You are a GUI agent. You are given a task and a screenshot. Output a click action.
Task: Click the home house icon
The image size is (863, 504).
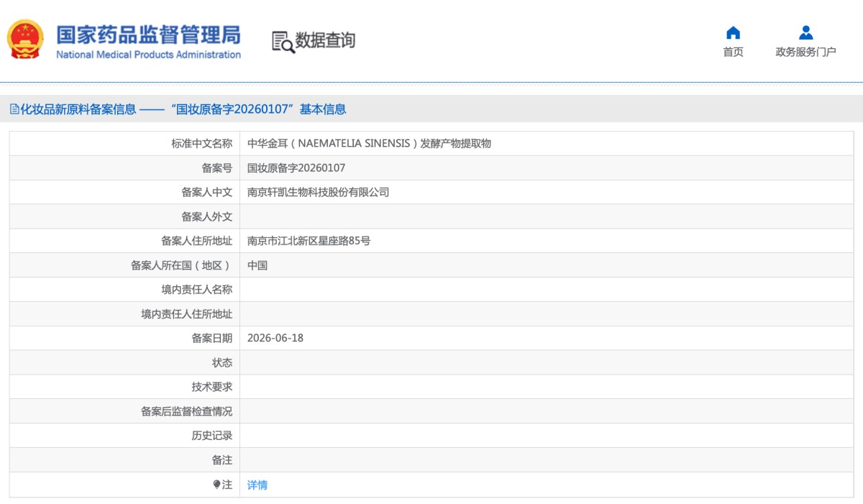pos(733,32)
